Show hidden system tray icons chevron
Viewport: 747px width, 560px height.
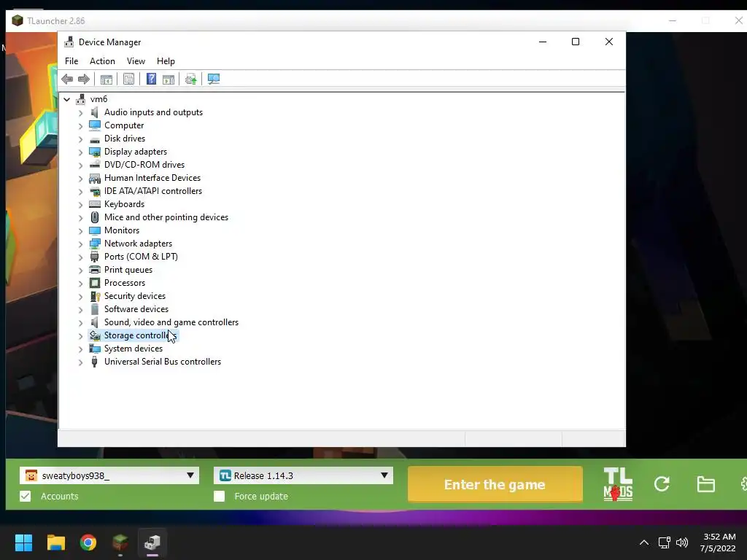tap(643, 542)
